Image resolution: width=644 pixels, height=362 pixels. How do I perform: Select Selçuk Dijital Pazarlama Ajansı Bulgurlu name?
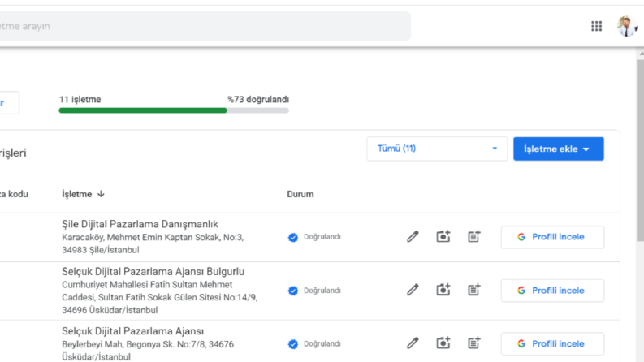(153, 271)
